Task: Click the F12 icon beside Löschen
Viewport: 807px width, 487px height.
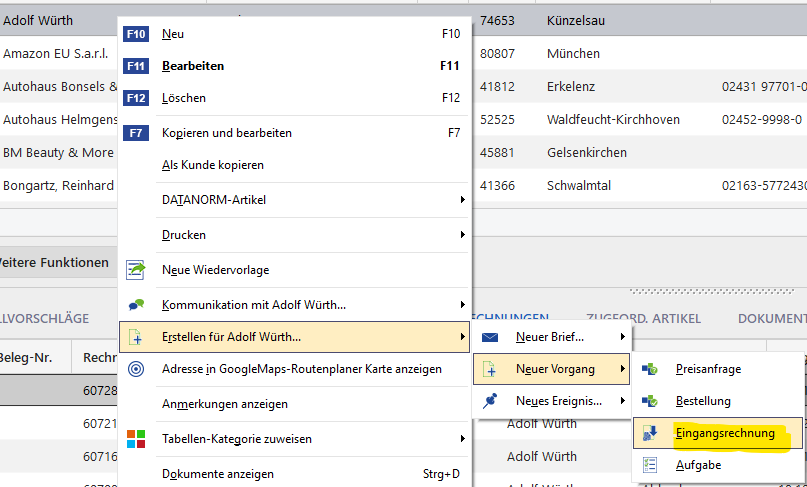Action: pyautogui.click(x=136, y=98)
